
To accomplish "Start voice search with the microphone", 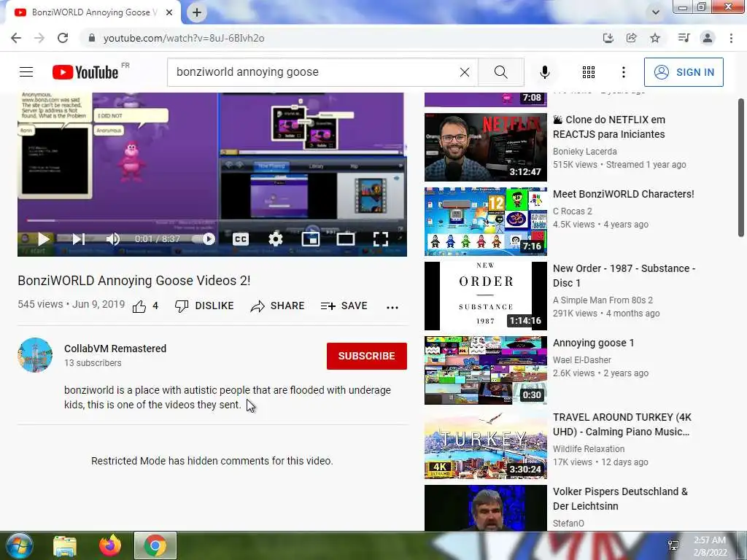I will click(x=544, y=72).
